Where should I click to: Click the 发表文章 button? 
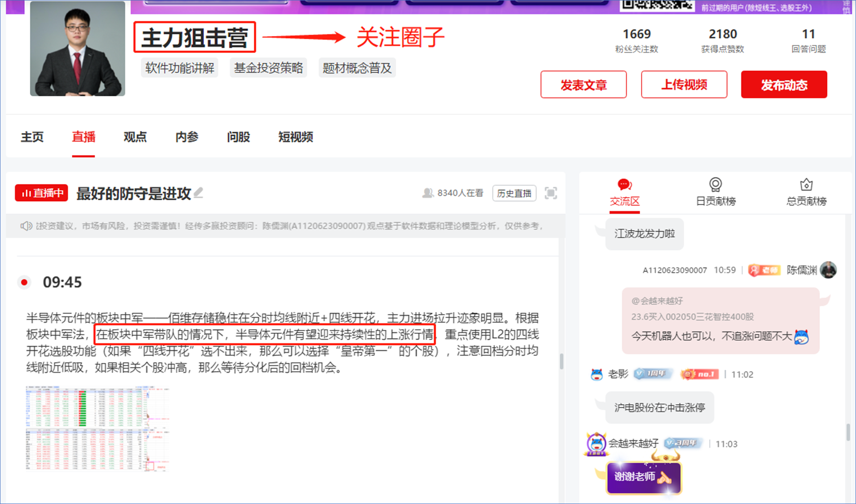pos(584,85)
